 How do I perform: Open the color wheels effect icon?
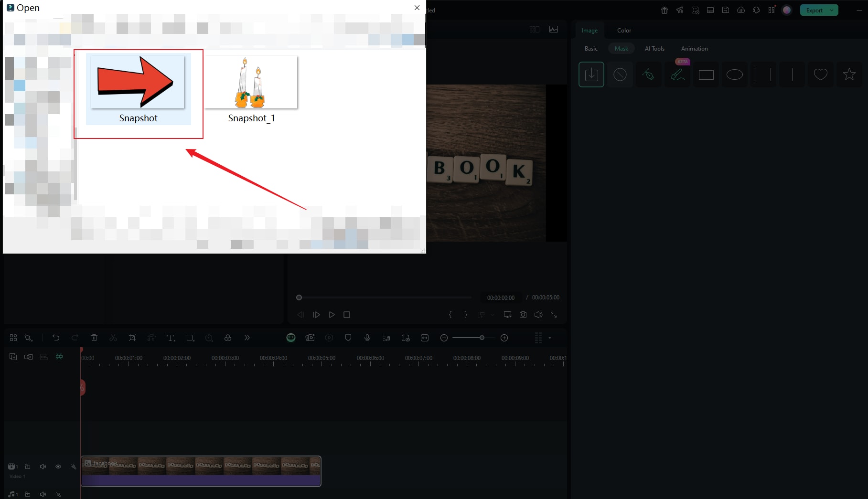click(228, 338)
